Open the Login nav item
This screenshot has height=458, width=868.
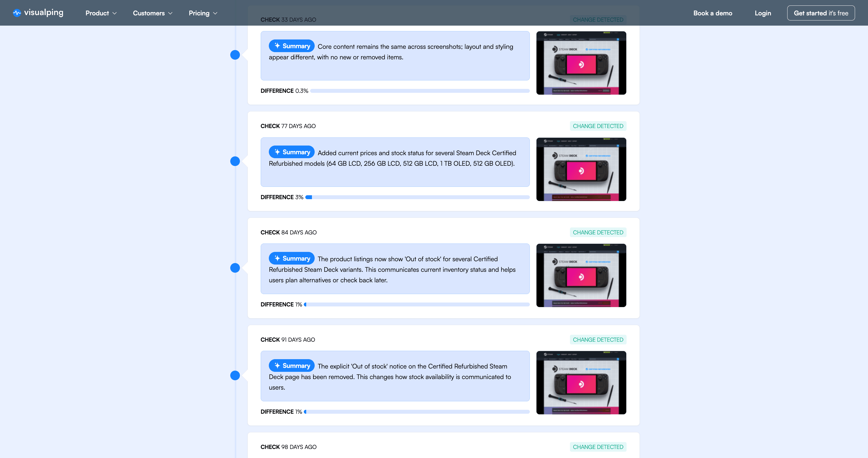pyautogui.click(x=763, y=13)
